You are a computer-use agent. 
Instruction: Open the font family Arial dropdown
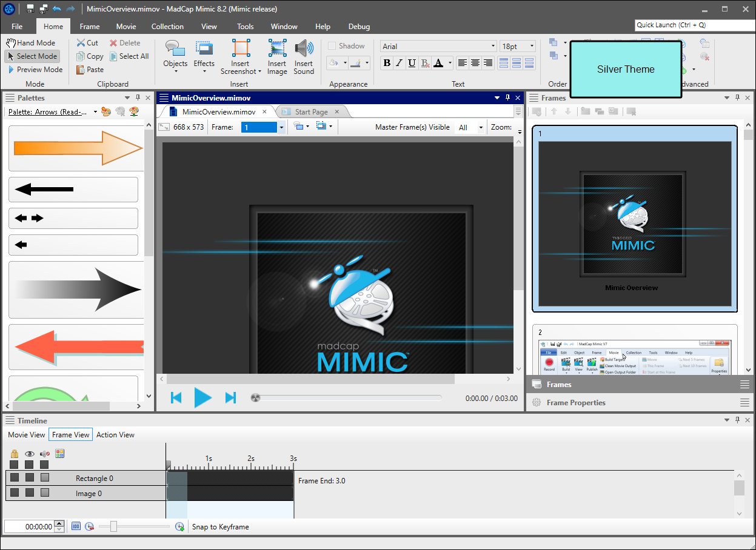click(493, 47)
